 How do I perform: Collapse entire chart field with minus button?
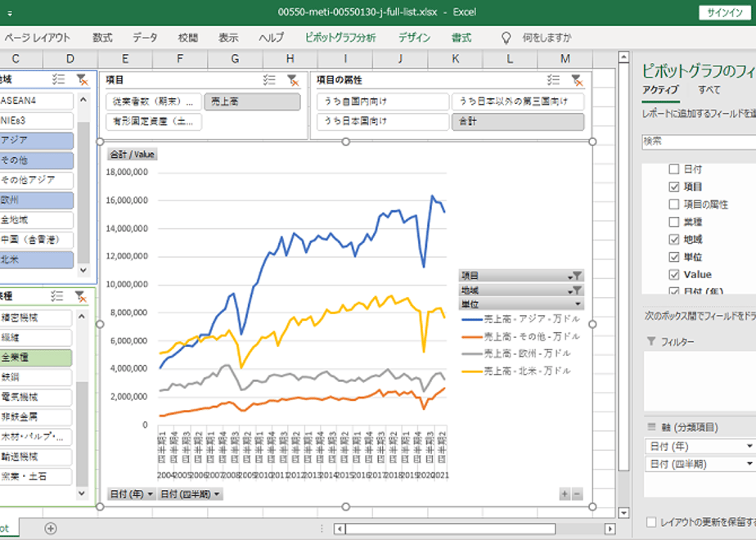pyautogui.click(x=577, y=493)
